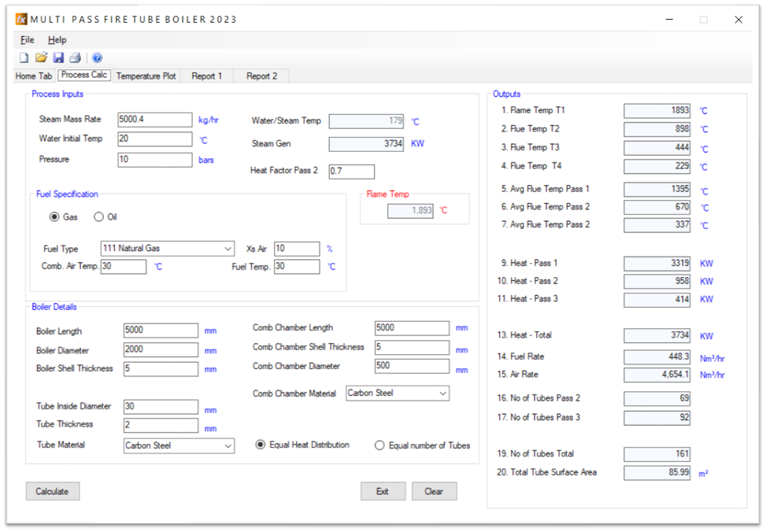The width and height of the screenshot is (766, 532).
Task: Click the Heat - Pass 3 value 414
Action: pyautogui.click(x=657, y=300)
